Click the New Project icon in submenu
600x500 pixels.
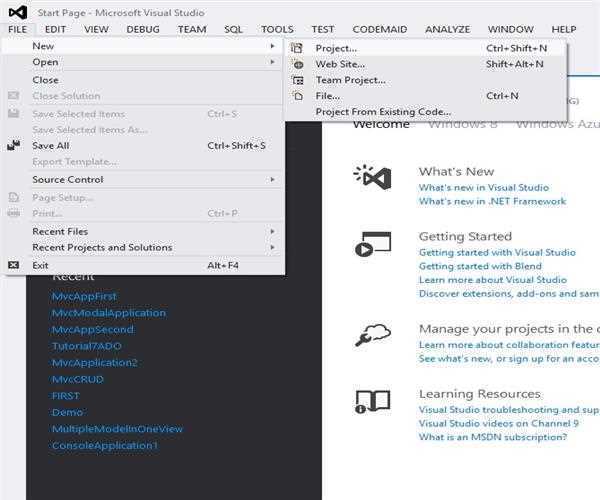click(x=296, y=48)
